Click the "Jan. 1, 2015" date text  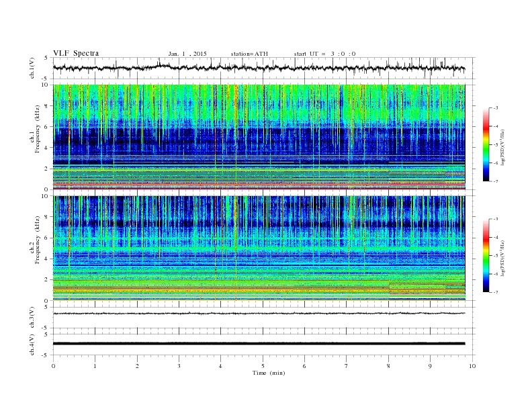(187, 54)
